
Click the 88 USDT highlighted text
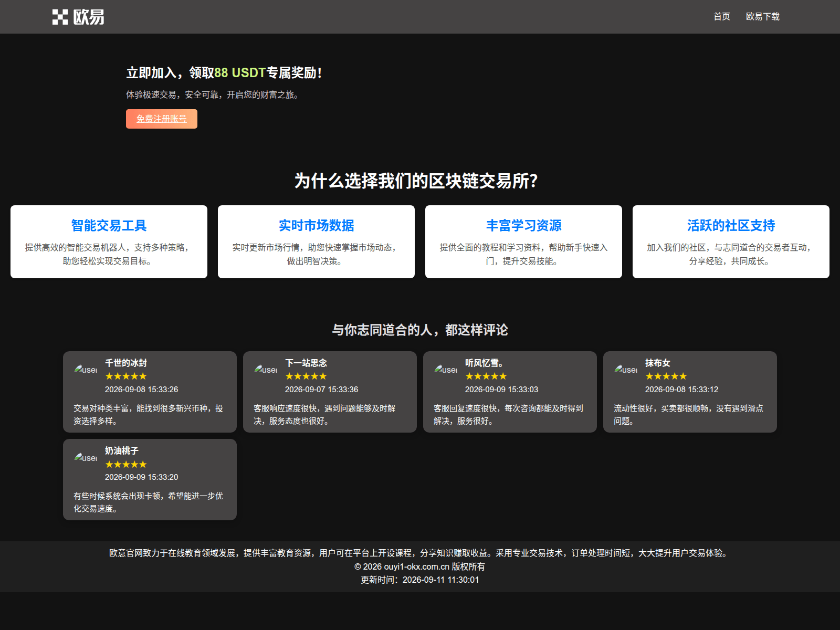click(240, 72)
